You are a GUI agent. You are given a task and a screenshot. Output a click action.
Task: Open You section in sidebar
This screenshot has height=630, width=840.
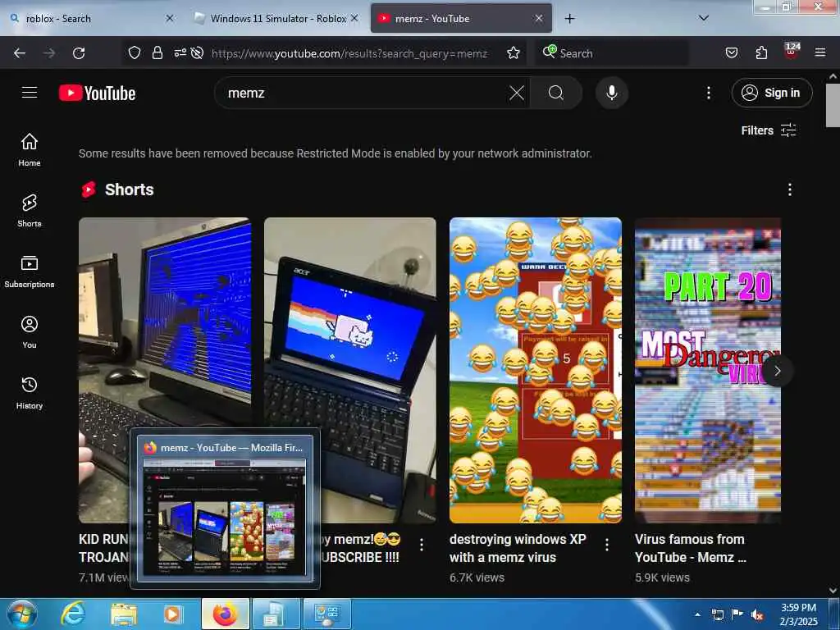(x=30, y=332)
